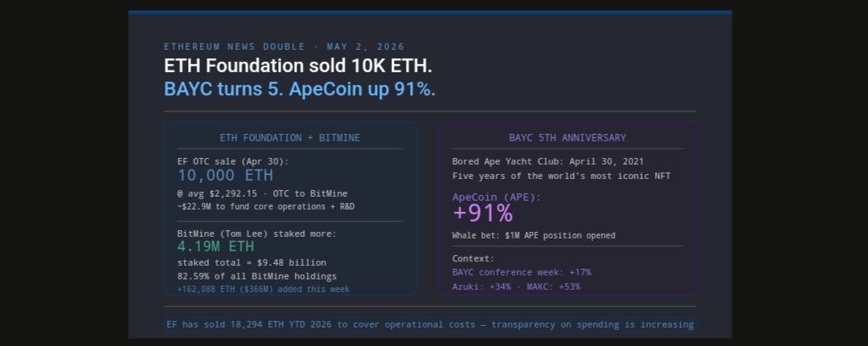The width and height of the screenshot is (868, 346).
Task: Select the 'EF OTC sale (Apr 30):' label
Action: pyautogui.click(x=233, y=161)
